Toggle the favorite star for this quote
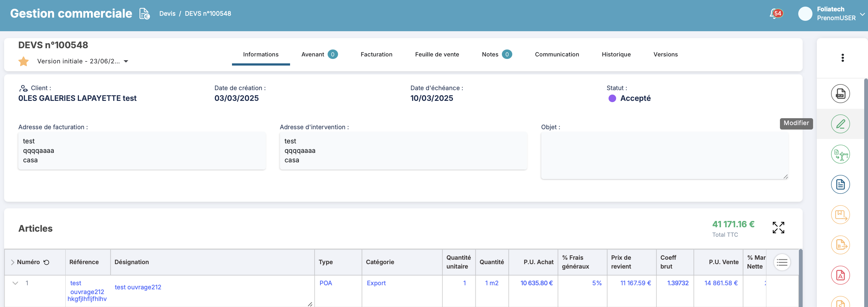The image size is (868, 307). pyautogui.click(x=24, y=61)
